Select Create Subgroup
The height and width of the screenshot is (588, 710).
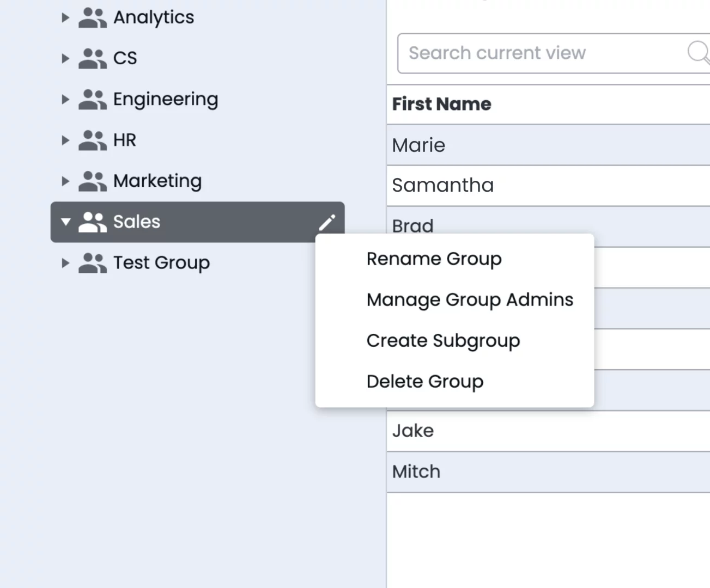click(x=443, y=340)
